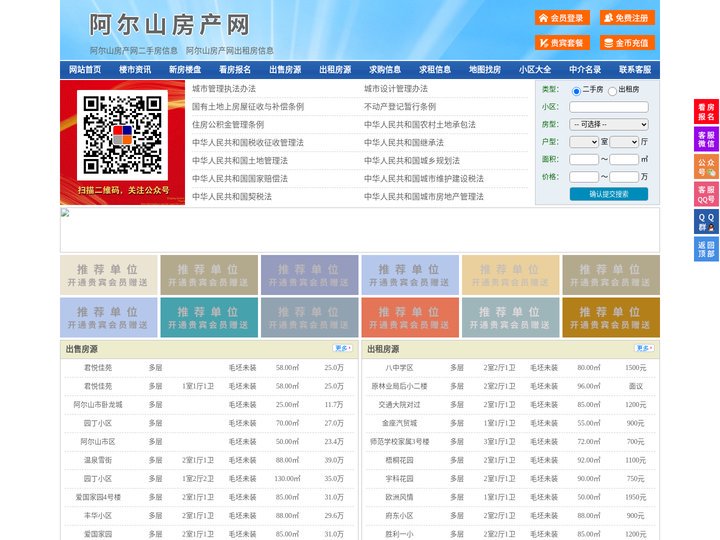720x540 pixels.
Task: Click the 金币充值 coin recharge button
Action: point(627,43)
